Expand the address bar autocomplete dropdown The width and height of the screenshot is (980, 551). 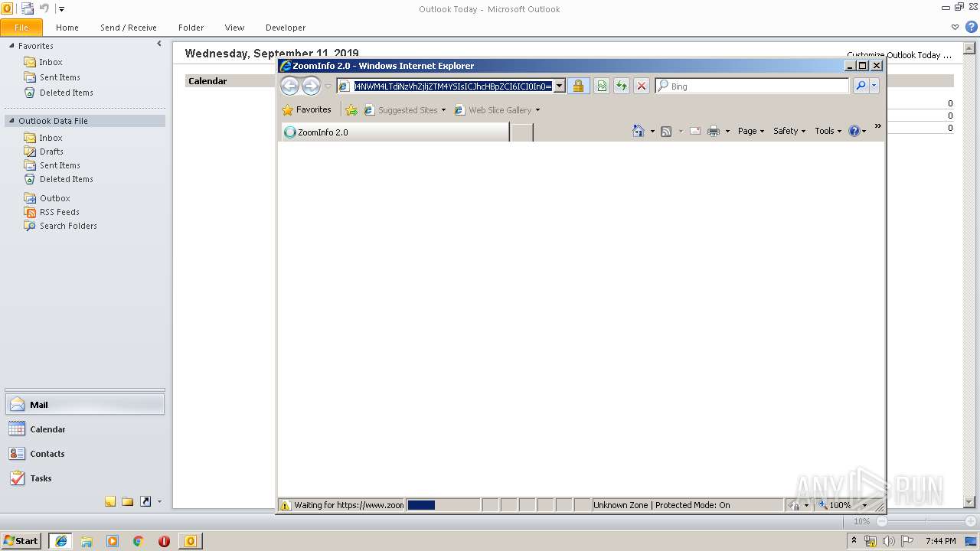click(560, 86)
